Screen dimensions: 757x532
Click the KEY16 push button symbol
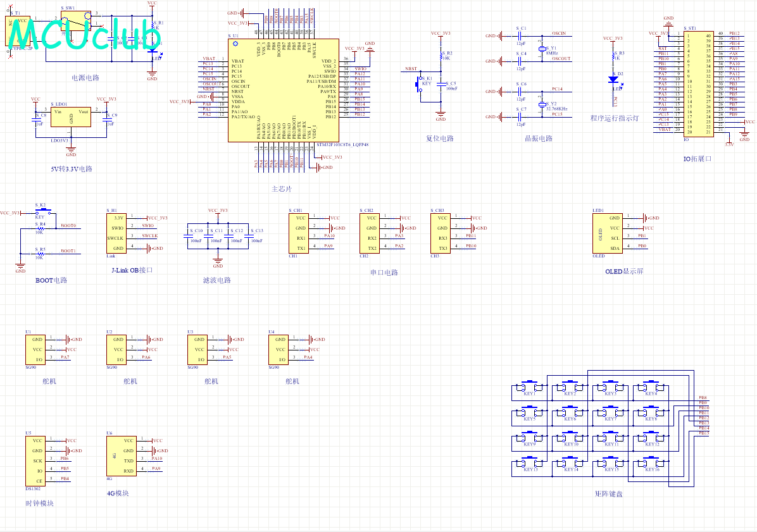click(x=651, y=462)
